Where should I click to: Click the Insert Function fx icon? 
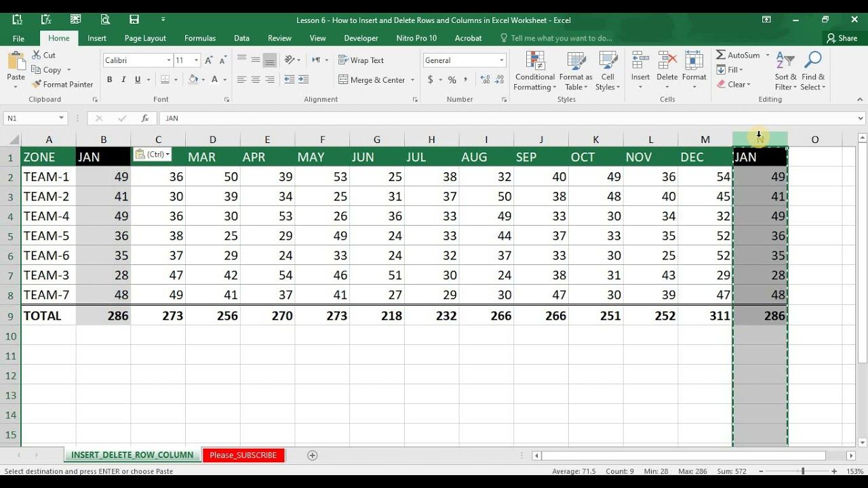[x=144, y=118]
